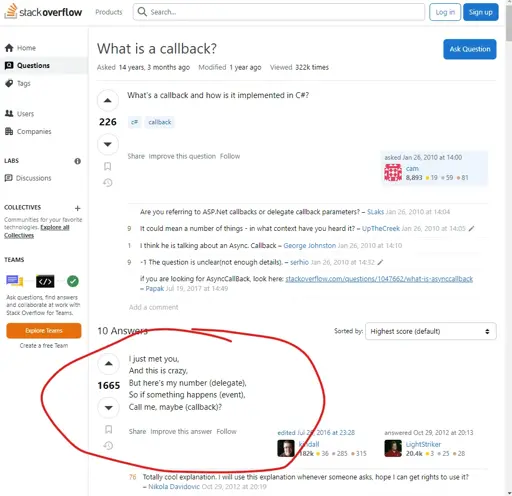The height and width of the screenshot is (496, 512).
Task: Open the asynccallback question link
Action: (x=379, y=279)
